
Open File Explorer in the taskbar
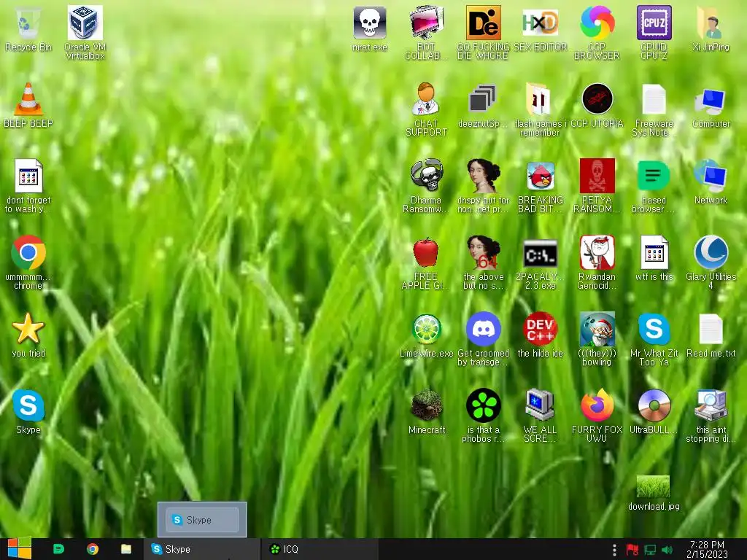(126, 549)
